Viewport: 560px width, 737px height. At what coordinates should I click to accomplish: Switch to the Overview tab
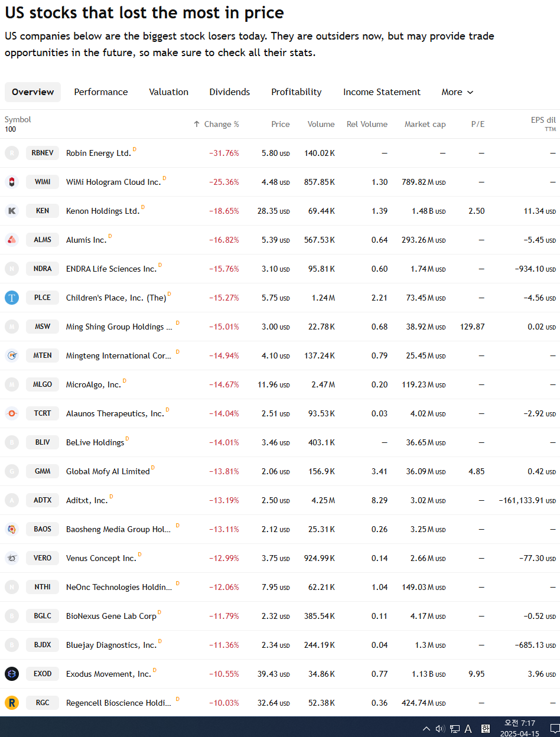(x=32, y=92)
